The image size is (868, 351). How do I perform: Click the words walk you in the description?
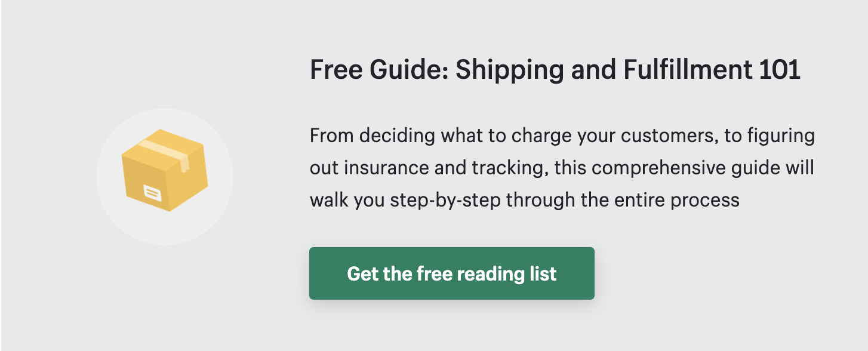[347, 200]
